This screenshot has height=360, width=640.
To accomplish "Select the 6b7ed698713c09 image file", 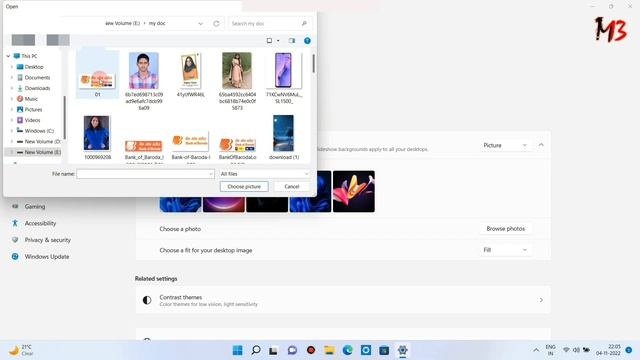I will click(144, 81).
